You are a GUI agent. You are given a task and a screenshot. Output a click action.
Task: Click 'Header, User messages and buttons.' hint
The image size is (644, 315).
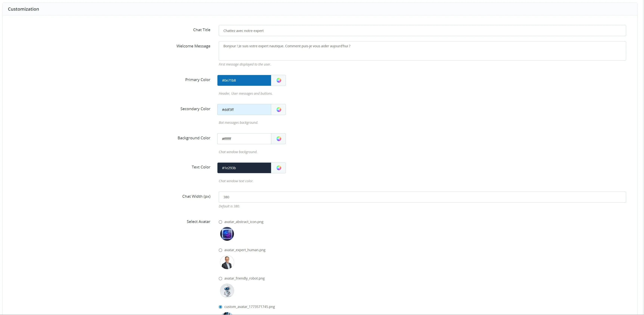click(245, 94)
